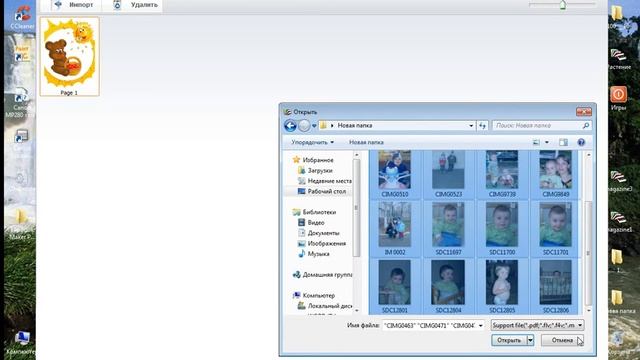Select the SDC12804 photo thumbnail
This screenshot has width=640, height=360.
[448, 287]
